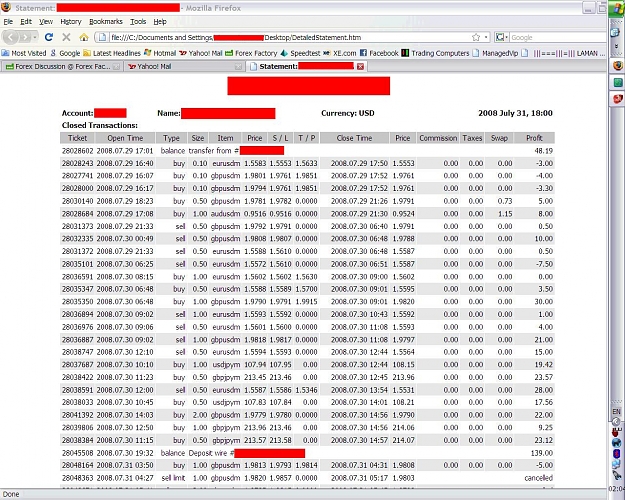Screen dimensions: 625x500
Task: Open the search engine selector icon
Action: (500, 37)
